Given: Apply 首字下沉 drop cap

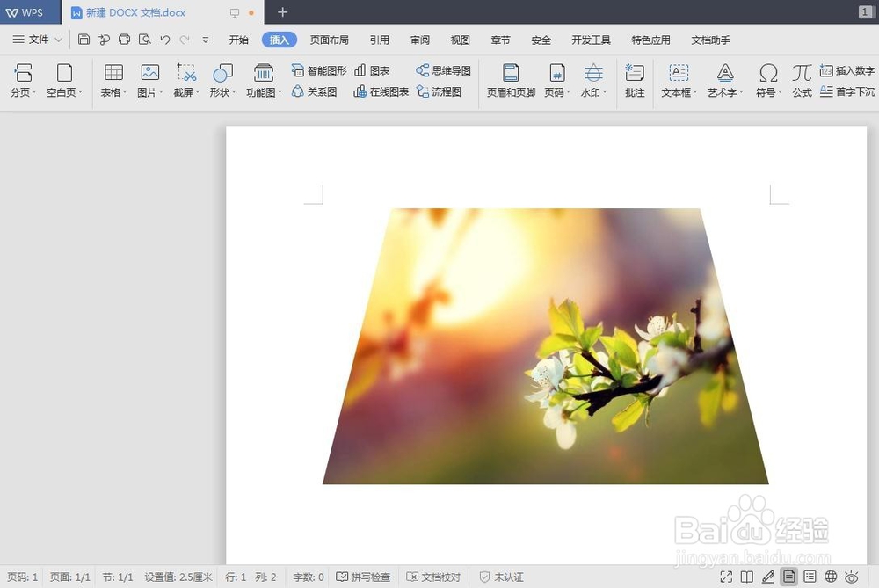Looking at the screenshot, I should (847, 91).
